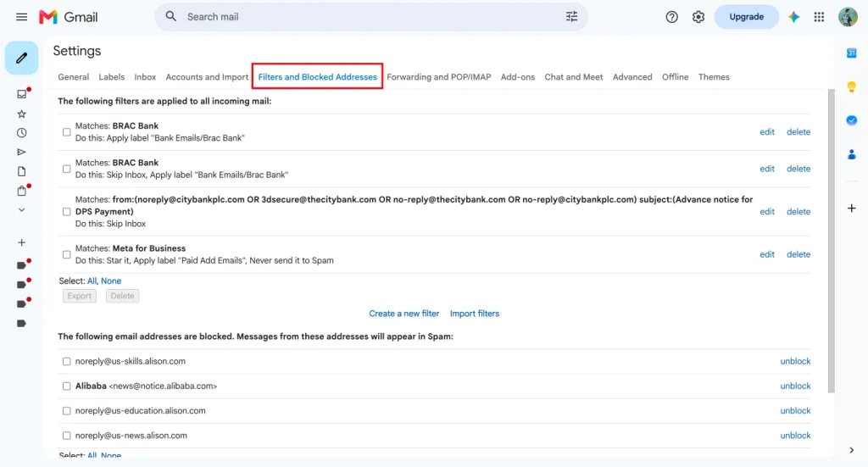This screenshot has width=868, height=467.
Task: Edit the DPS Payment Skip Inbox filter
Action: 766,211
